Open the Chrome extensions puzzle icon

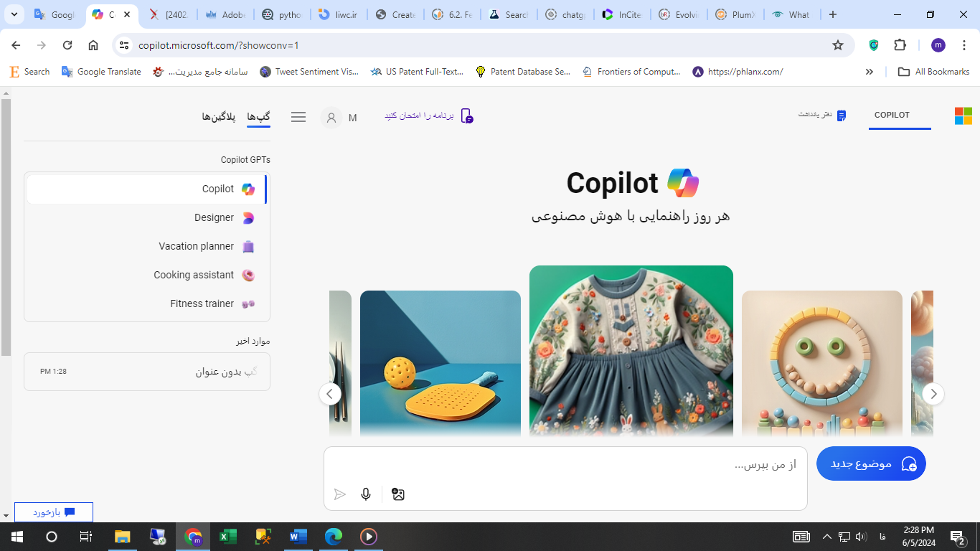[900, 45]
